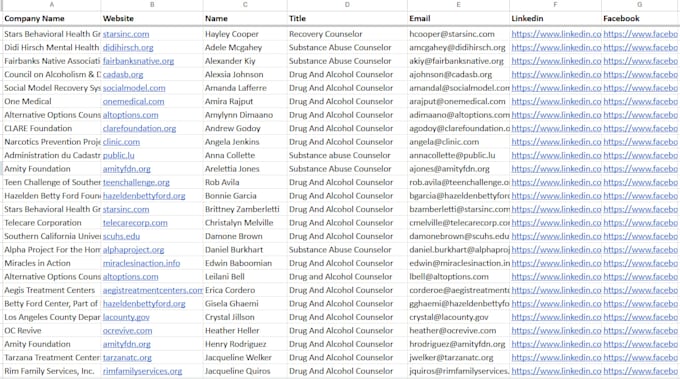Open the clinic.com website link
Viewport: 680px width, 379px height.
click(121, 142)
